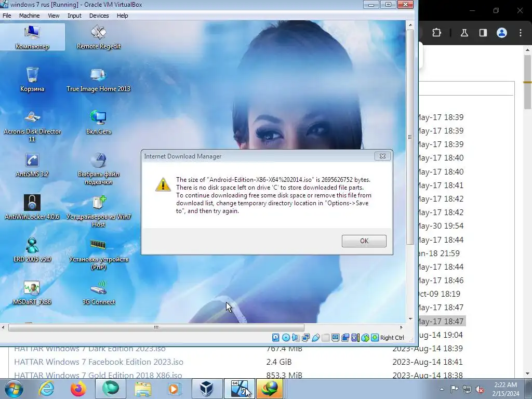Viewport: 532px width, 399px height.
Task: Open File Explorer from the taskbar
Action: (x=143, y=389)
